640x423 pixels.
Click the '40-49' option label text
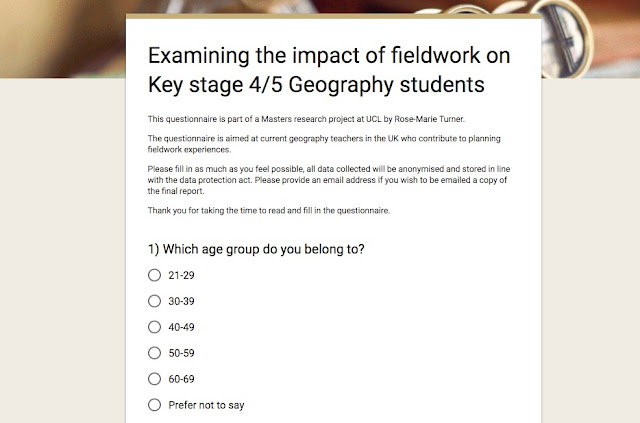(181, 327)
